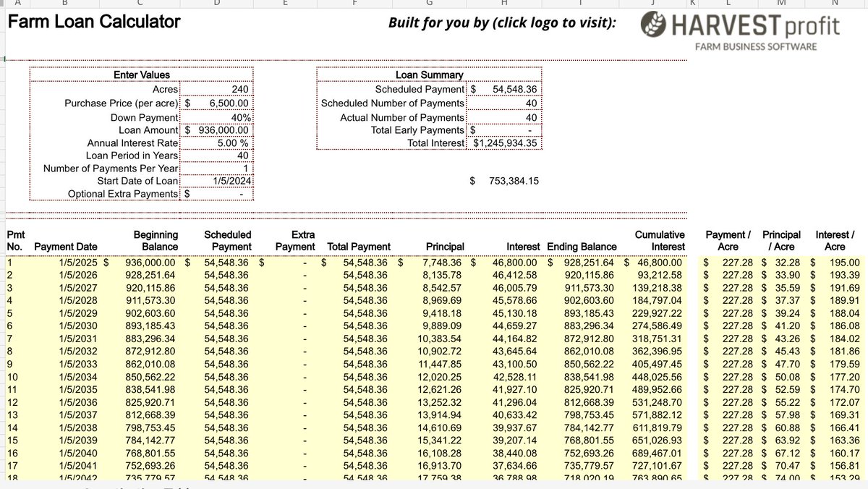
Task: Select interest per acre 156.81
Action: click(x=843, y=466)
